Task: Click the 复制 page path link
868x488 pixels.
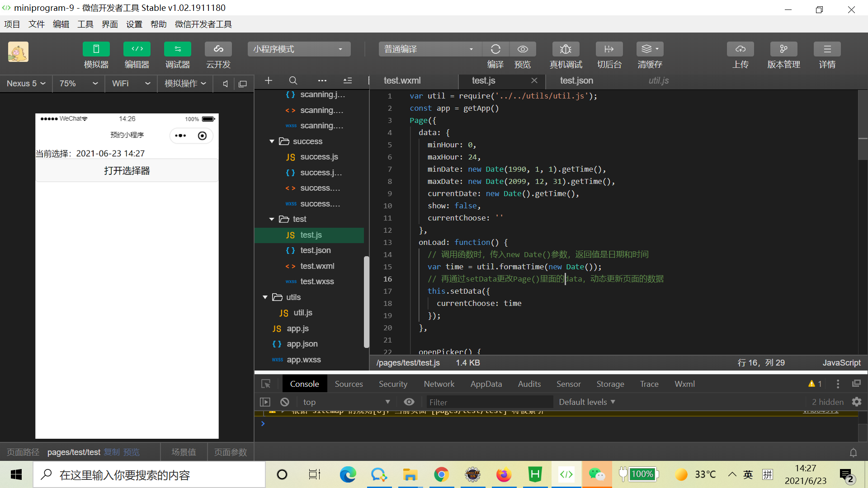Action: tap(112, 452)
